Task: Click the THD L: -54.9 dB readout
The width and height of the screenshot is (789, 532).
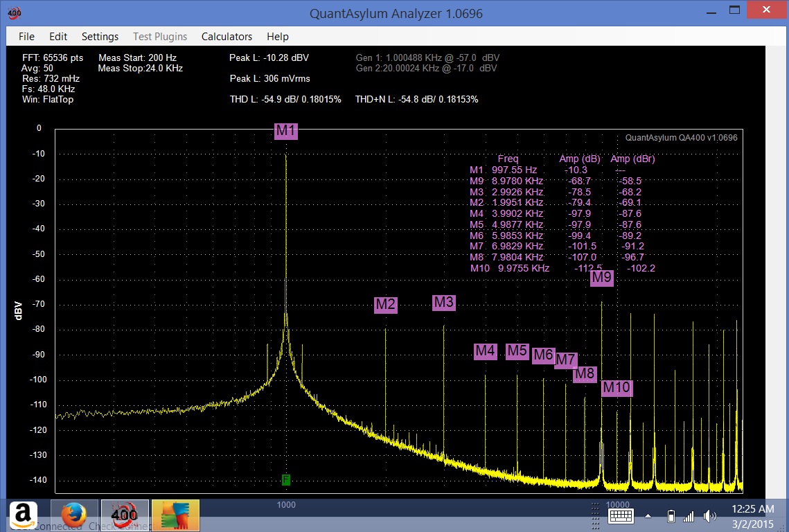Action: [285, 99]
